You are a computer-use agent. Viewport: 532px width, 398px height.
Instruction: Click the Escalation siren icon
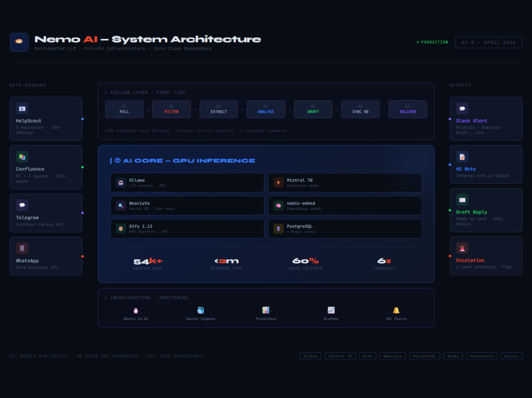point(462,248)
